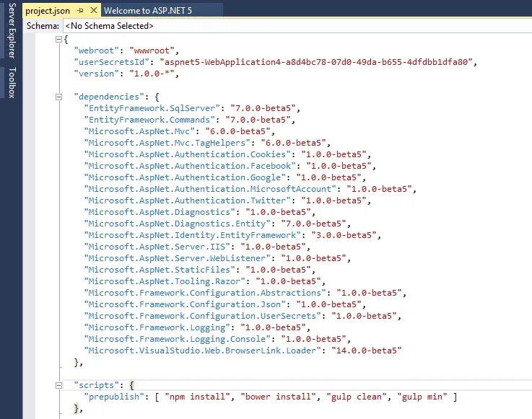Click the Authentication.Cookies dependency

187,154
